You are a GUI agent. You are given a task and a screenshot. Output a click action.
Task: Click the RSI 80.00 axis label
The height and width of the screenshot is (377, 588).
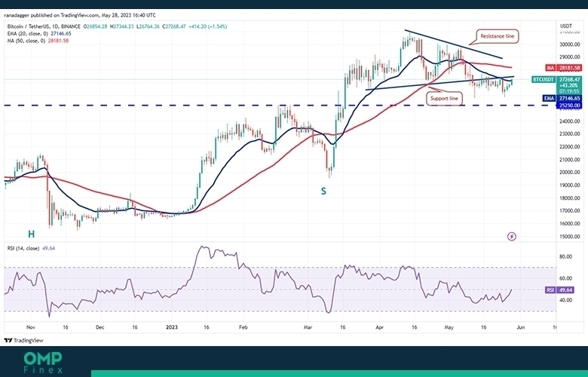[x=566, y=256]
